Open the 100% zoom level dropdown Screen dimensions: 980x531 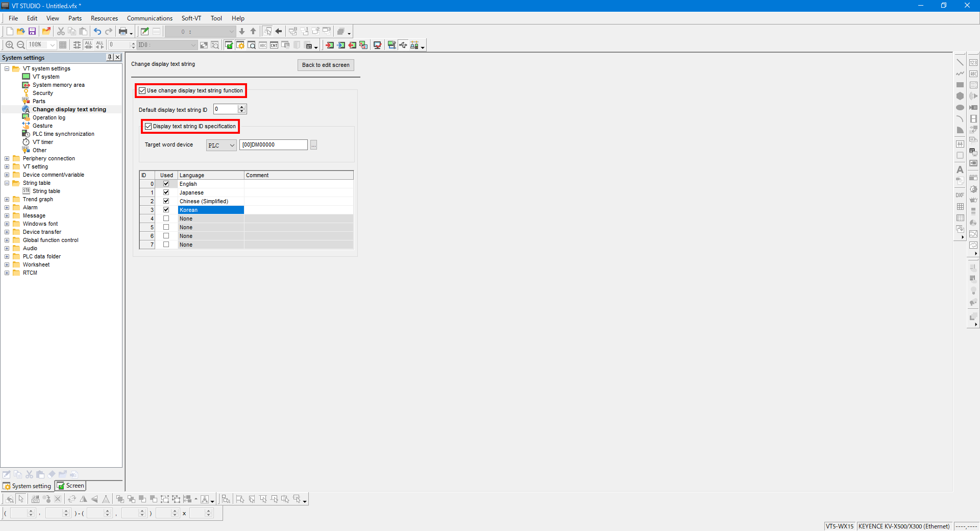coord(52,45)
